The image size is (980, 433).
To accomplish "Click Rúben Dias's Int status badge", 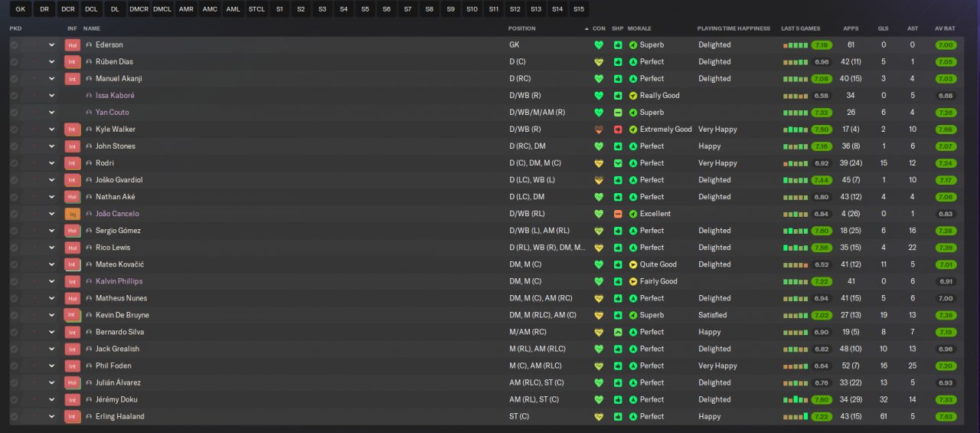I will click(73, 62).
